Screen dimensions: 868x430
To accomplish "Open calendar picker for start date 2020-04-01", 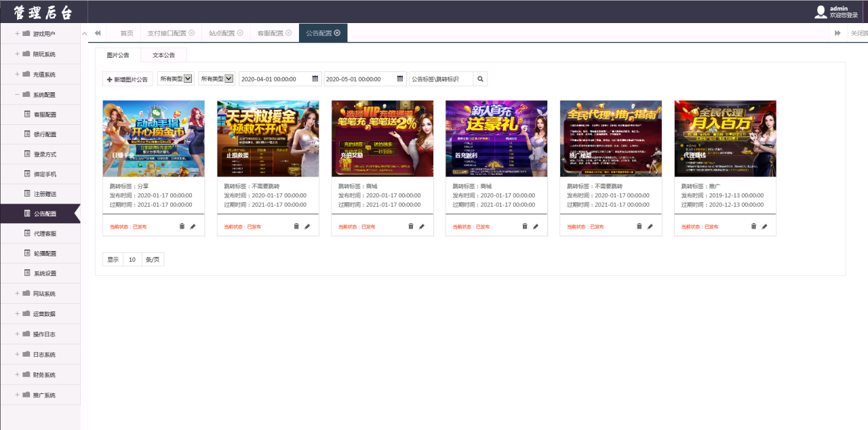I will pos(315,79).
